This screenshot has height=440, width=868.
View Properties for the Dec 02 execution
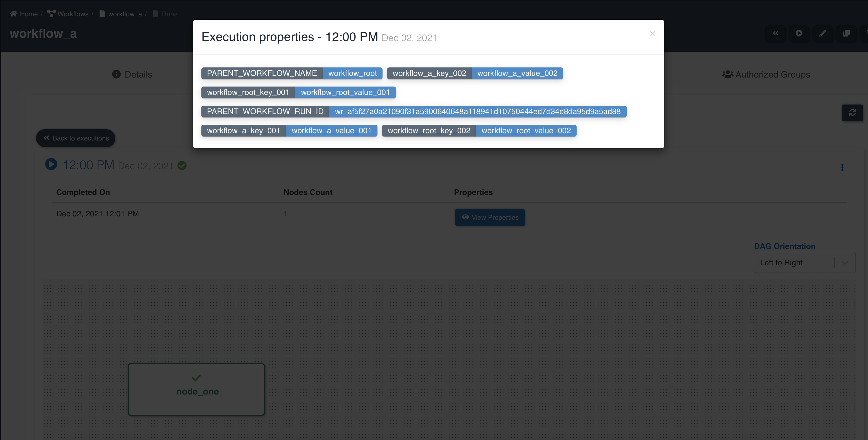point(489,217)
